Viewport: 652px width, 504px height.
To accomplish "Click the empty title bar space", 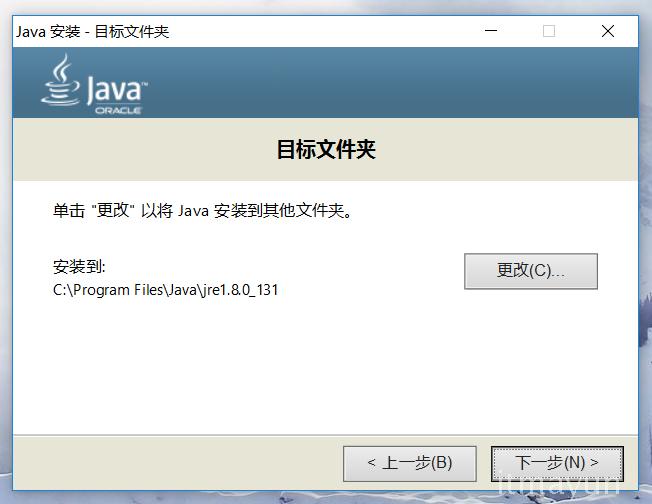I will click(x=320, y=31).
